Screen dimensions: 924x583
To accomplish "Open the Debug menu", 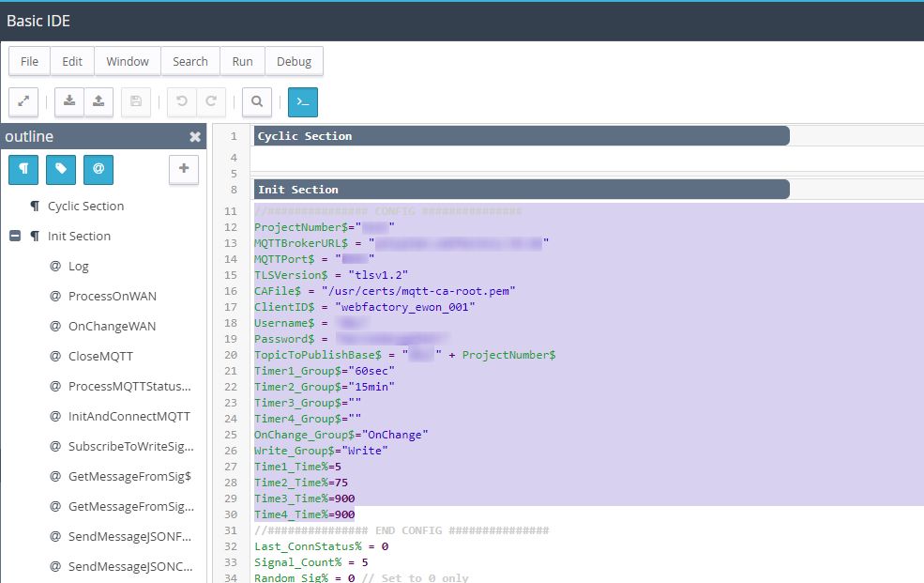I will pyautogui.click(x=294, y=61).
